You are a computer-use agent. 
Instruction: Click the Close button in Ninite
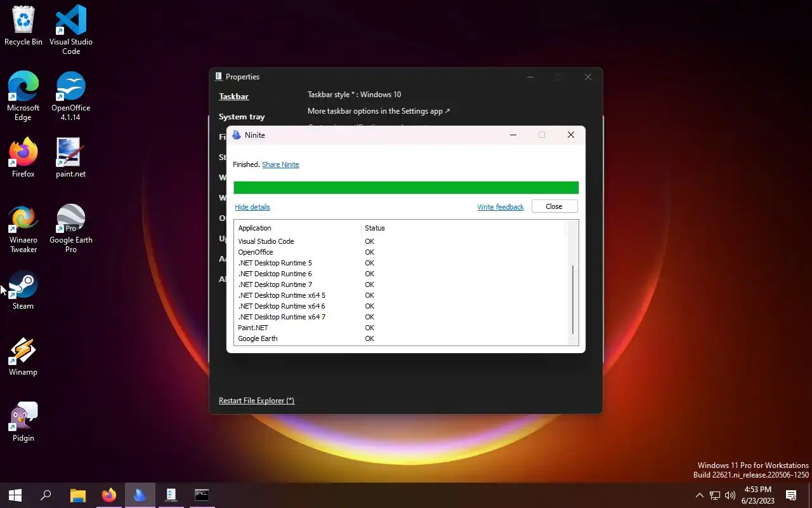[554, 206]
